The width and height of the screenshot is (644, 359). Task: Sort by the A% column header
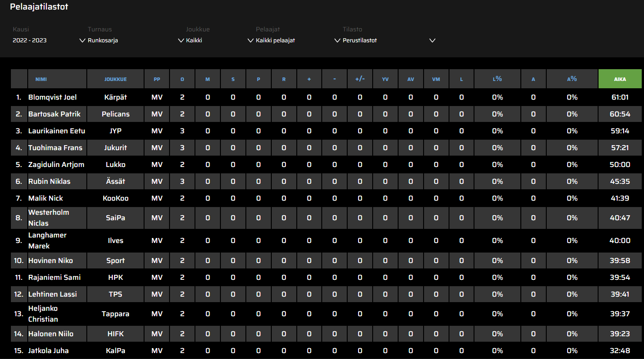pos(572,79)
